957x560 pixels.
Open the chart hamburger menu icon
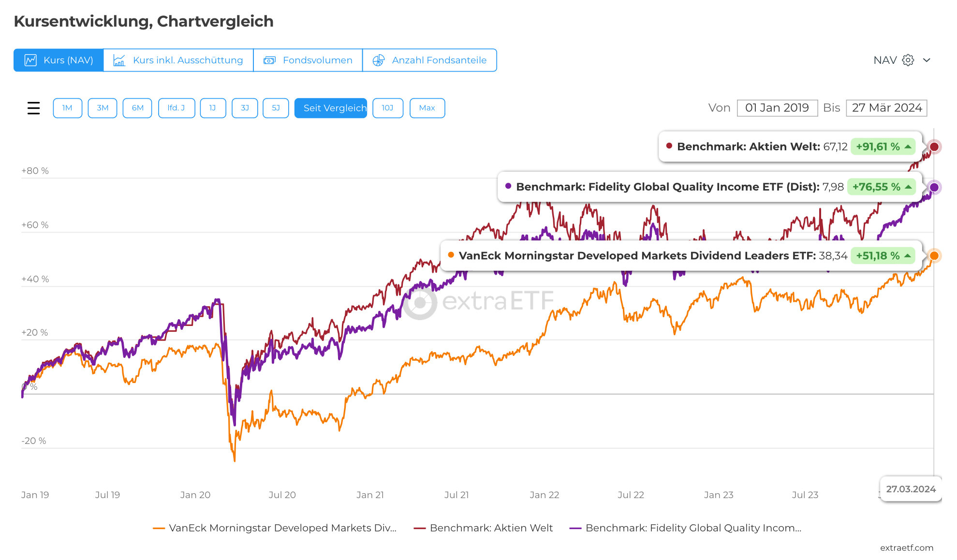coord(33,108)
